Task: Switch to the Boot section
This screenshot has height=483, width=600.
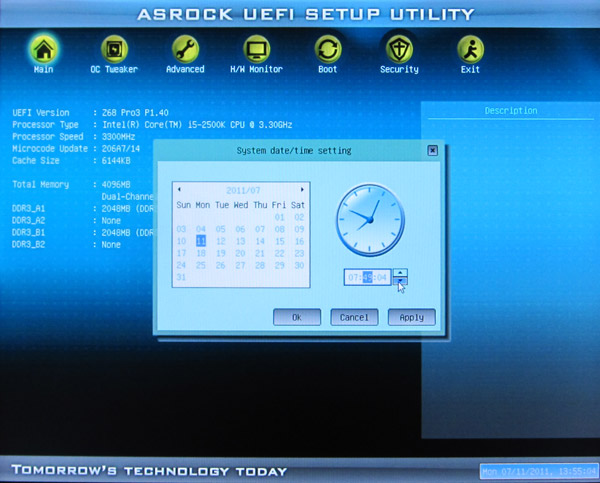Action: [328, 50]
